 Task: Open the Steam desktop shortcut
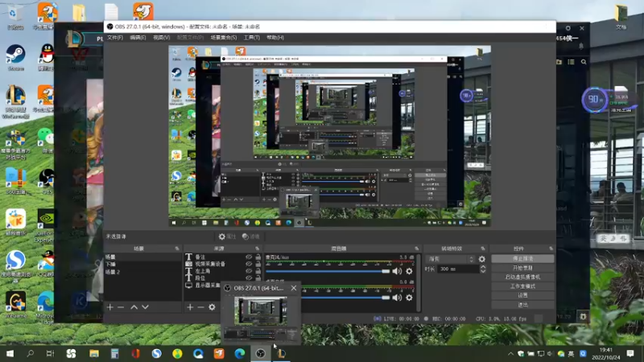click(15, 57)
